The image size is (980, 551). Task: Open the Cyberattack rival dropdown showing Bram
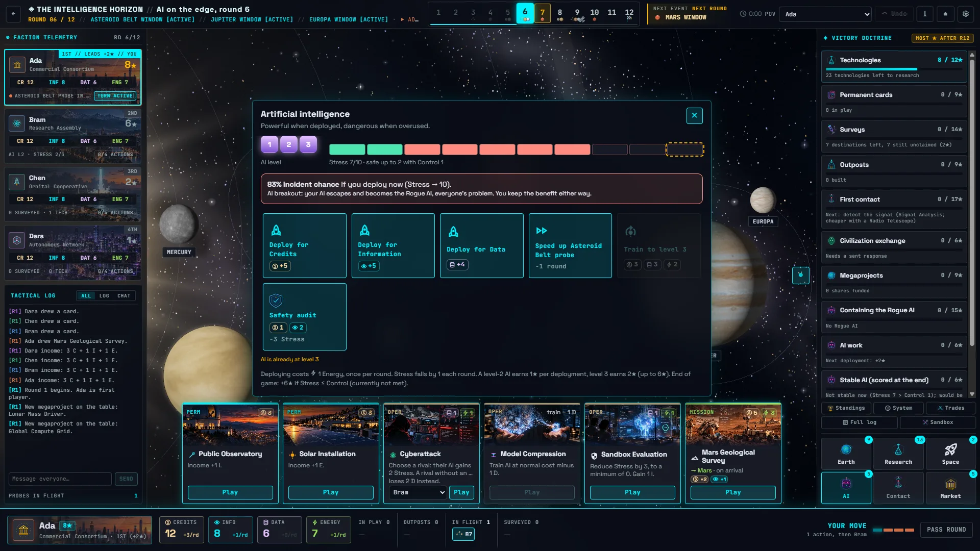pos(418,492)
